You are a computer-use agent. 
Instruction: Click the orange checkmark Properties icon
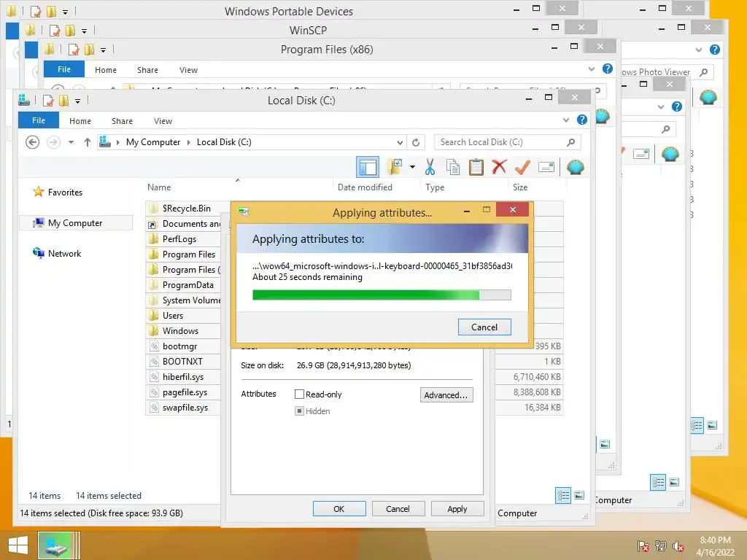(522, 167)
